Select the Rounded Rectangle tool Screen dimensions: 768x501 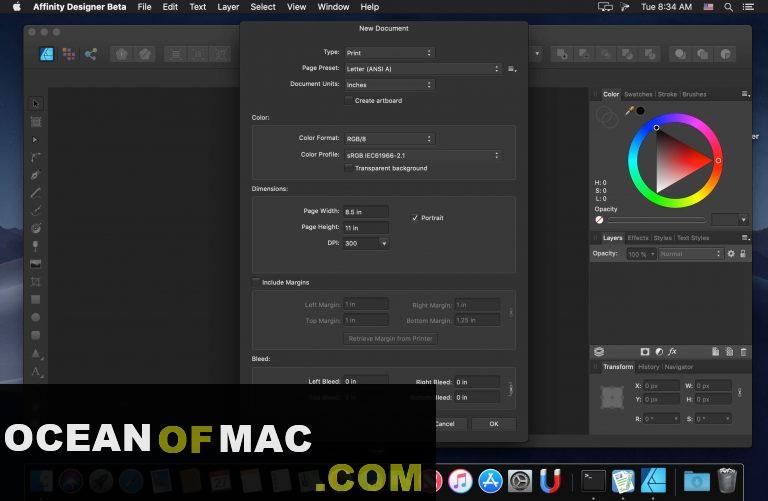[35, 335]
